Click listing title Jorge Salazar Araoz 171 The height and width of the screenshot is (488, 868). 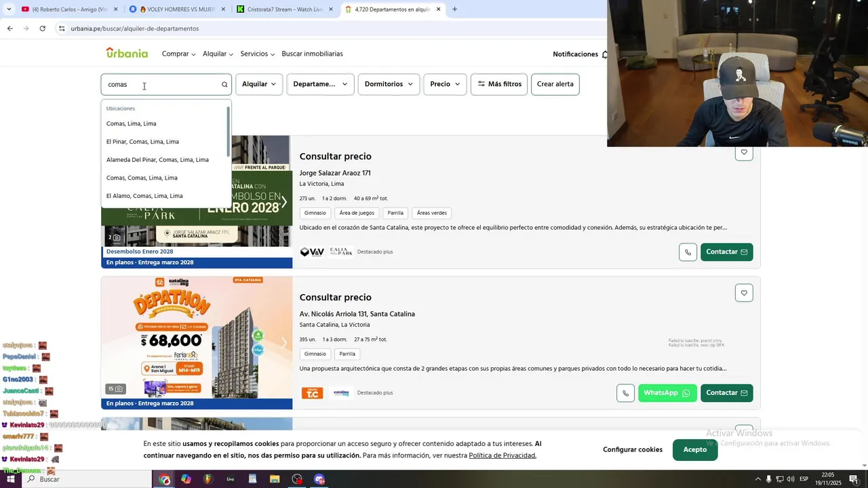click(x=335, y=173)
